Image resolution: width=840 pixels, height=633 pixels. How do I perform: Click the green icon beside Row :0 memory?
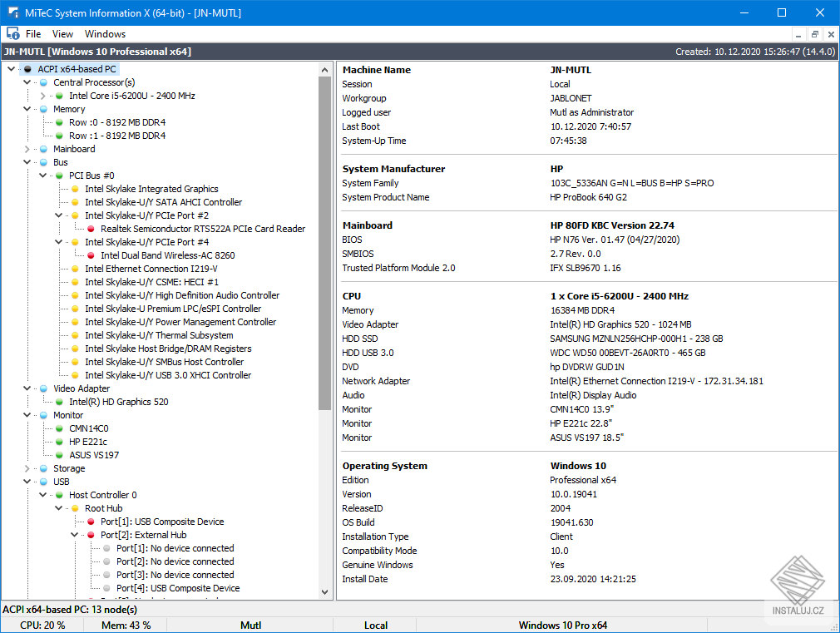point(59,122)
